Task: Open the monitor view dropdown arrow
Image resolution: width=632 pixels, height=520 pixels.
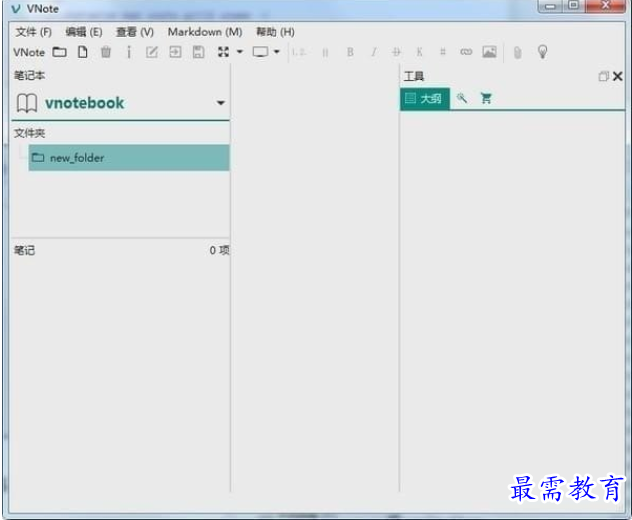Action: 277,52
